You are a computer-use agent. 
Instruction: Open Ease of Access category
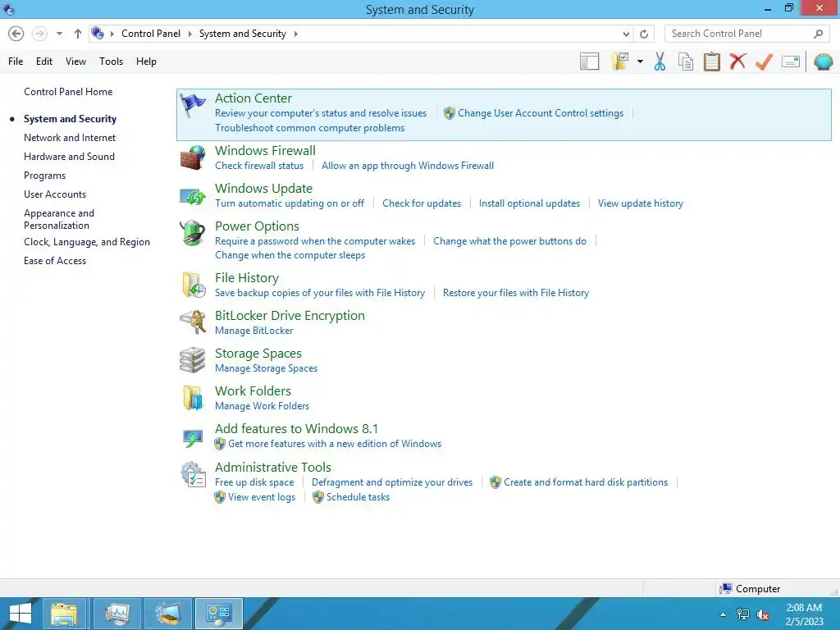[x=55, y=261]
